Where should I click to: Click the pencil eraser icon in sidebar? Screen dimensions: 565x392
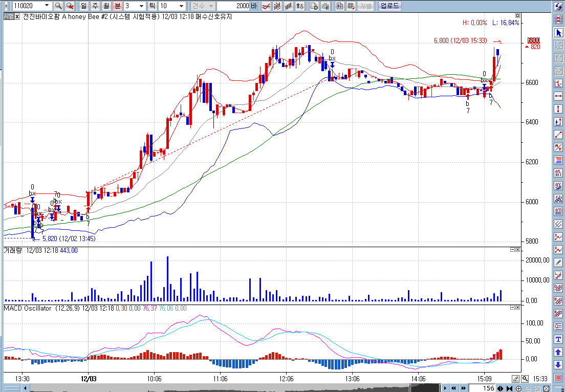coord(558,263)
